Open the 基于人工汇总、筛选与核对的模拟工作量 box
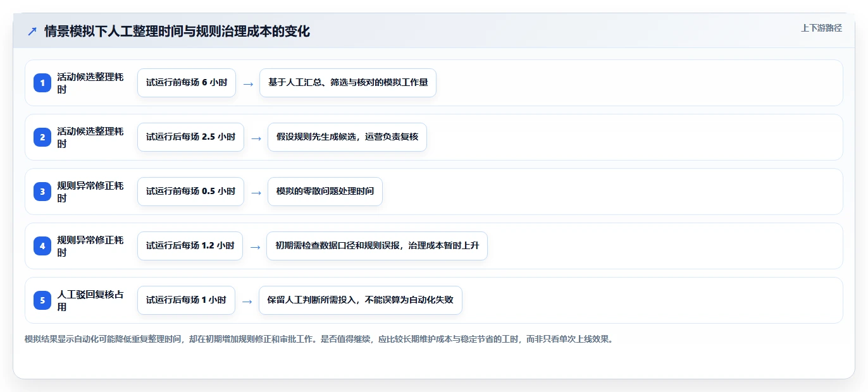The height and width of the screenshot is (392, 868). coord(348,83)
